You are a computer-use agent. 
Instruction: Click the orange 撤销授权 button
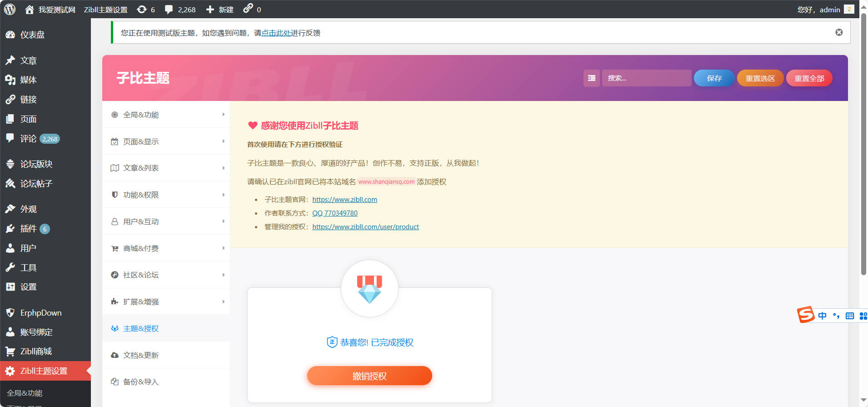coord(369,376)
